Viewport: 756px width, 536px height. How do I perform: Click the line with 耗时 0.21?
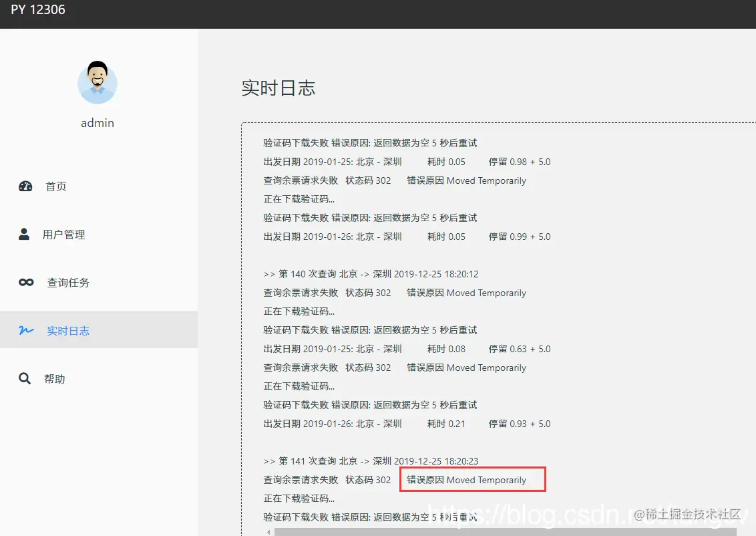point(407,424)
